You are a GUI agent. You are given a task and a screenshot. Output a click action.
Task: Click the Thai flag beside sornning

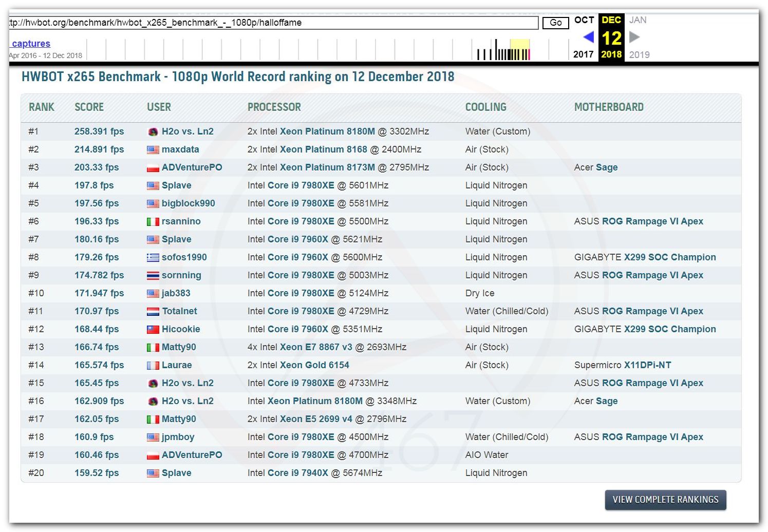(153, 276)
